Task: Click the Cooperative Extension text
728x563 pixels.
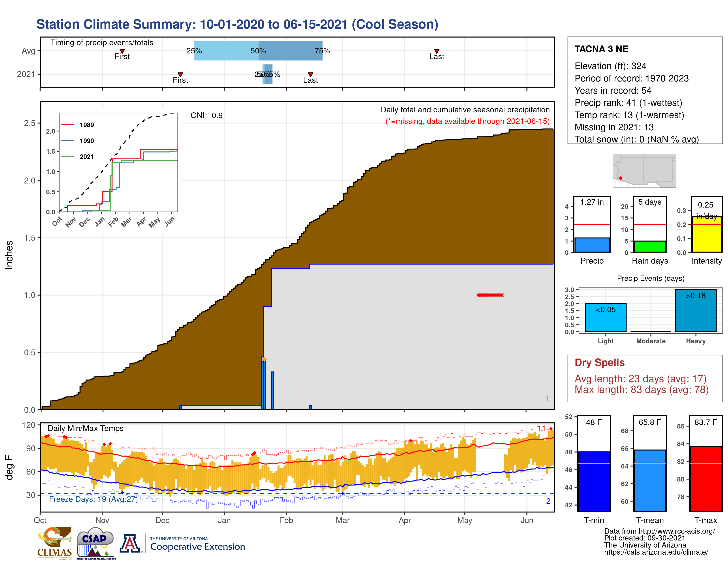Action: [x=198, y=547]
